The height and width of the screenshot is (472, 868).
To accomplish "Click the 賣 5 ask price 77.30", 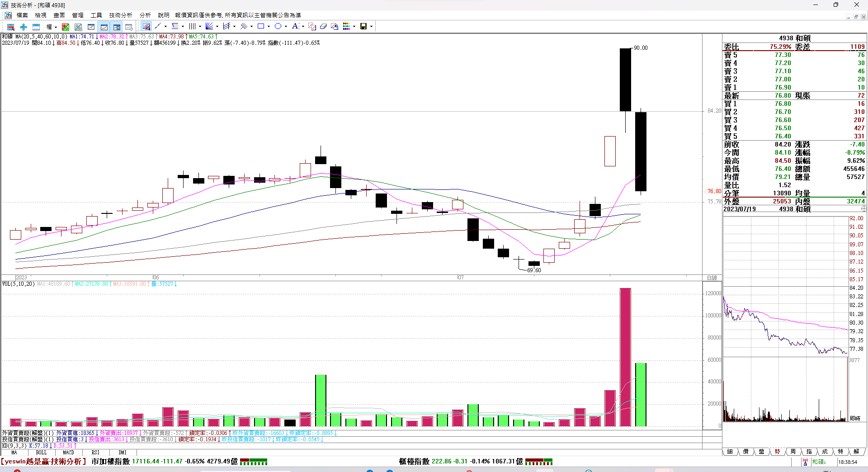I will [783, 55].
